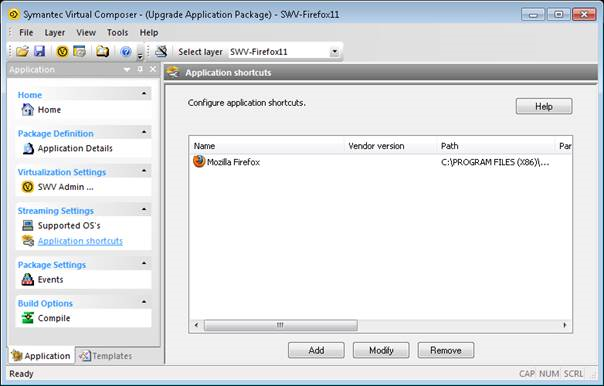The height and width of the screenshot is (386, 604).
Task: Collapse the Streaming Settings section
Action: pos(144,209)
